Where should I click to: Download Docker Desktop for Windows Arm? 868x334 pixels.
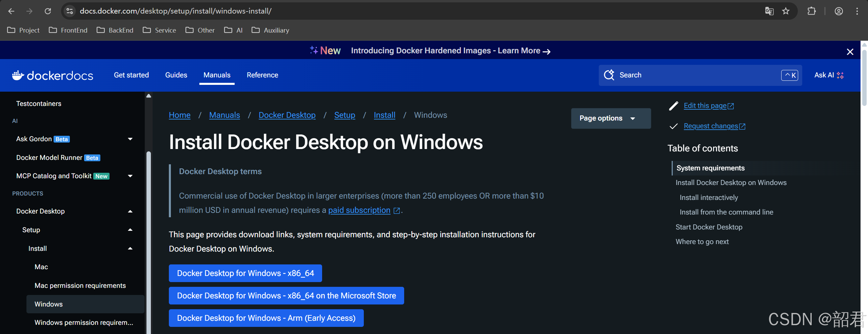tap(266, 318)
